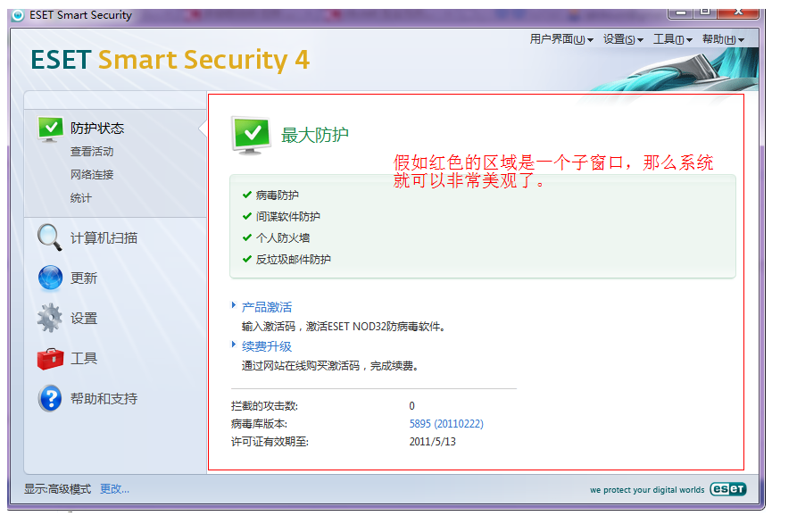Click the blue question mark help icon
This screenshot has height=532, width=797.
[x=50, y=398]
